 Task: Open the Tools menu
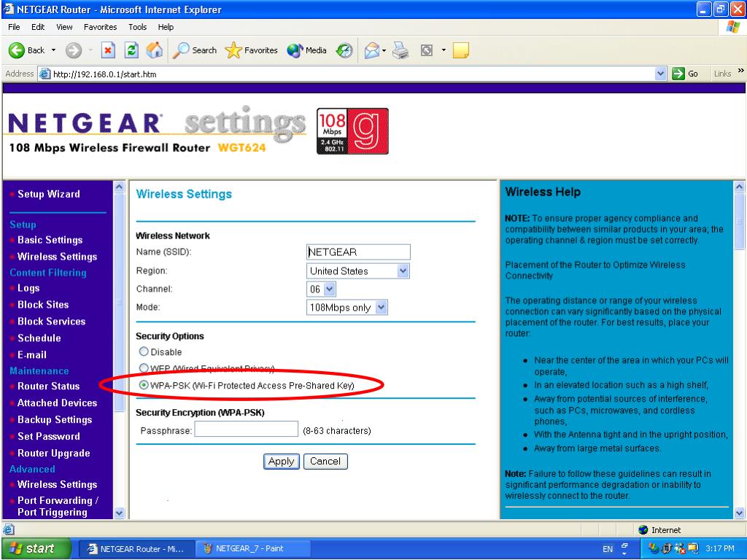[137, 27]
